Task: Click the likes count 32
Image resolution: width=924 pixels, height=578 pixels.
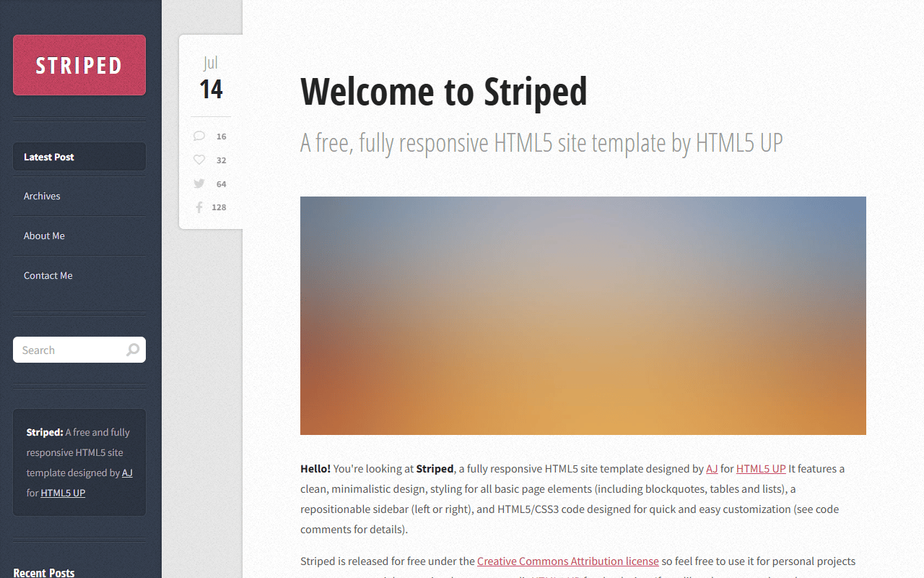Action: (222, 160)
